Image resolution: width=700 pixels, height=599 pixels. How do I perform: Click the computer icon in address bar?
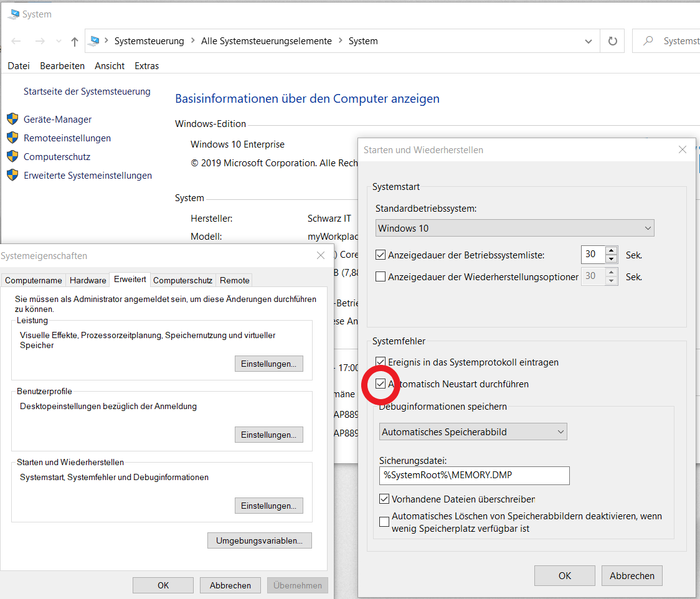pyautogui.click(x=95, y=41)
